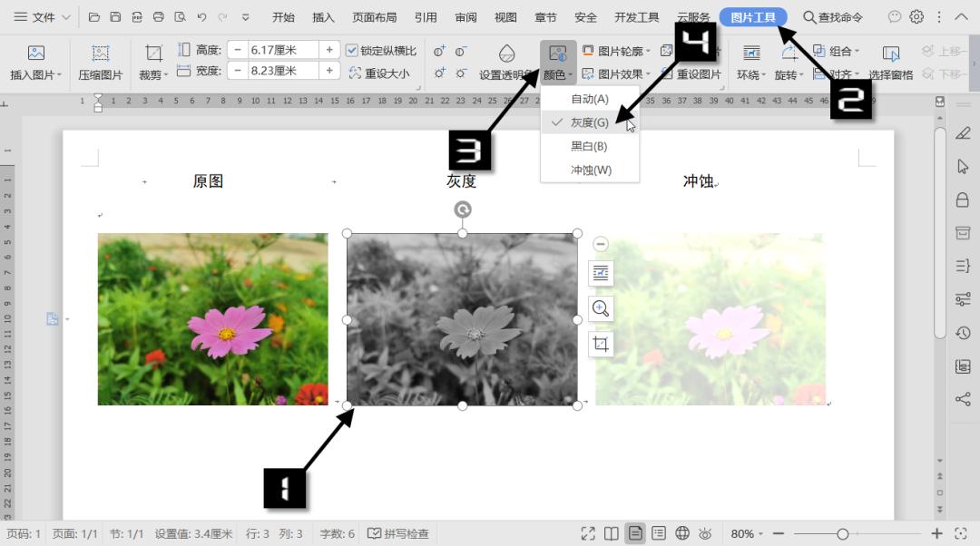
Task: Click the floating crop icon beside the grayscale image
Action: pos(600,344)
